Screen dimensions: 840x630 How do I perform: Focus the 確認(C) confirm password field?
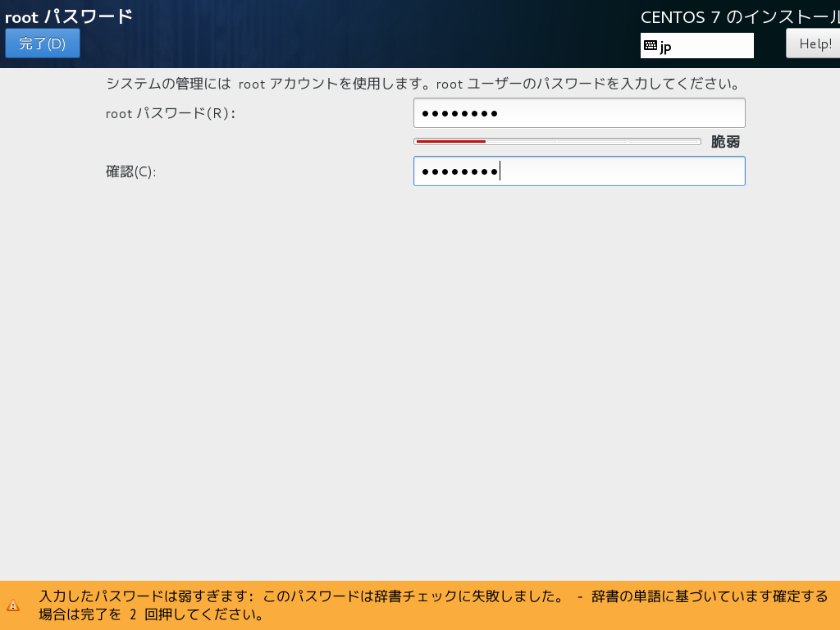tap(579, 171)
